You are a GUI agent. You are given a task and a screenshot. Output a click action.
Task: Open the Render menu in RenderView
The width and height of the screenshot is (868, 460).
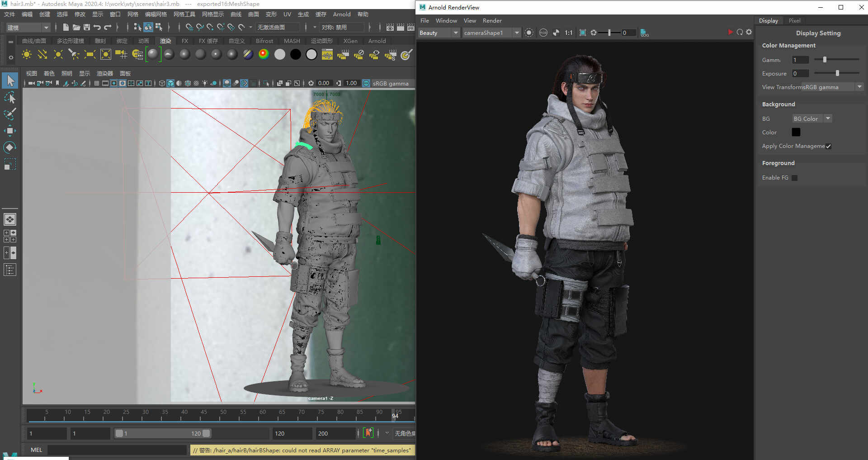492,21
